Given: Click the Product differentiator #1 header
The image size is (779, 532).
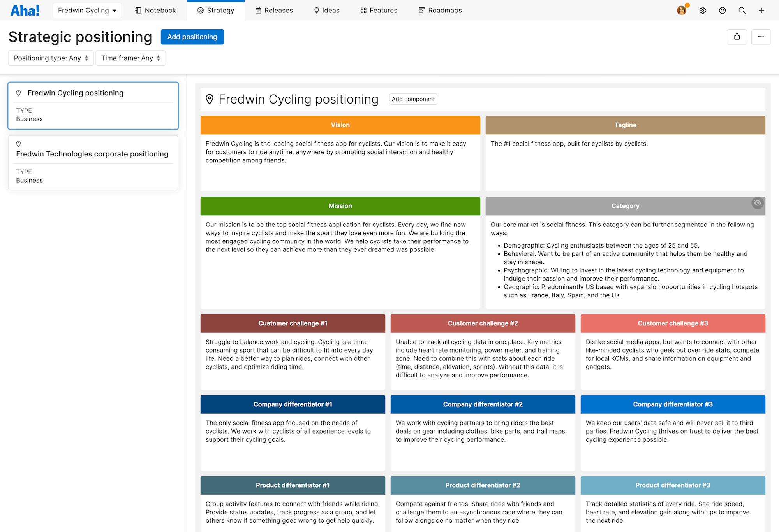Looking at the screenshot, I should click(x=293, y=485).
